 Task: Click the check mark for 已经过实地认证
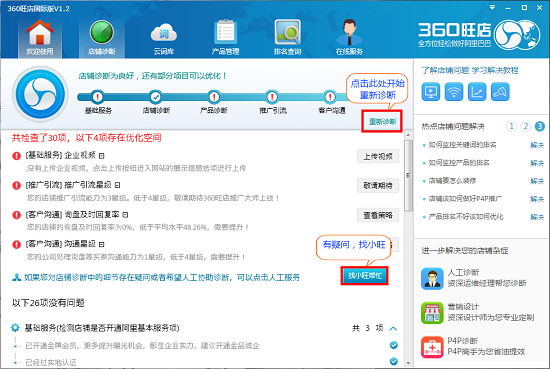point(394,361)
